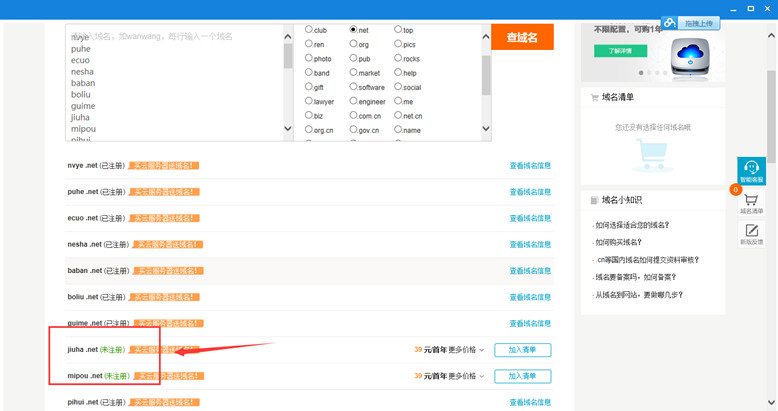Viewport: 778px width, 411px height.
Task: Click the orange 查域名 search button
Action: coord(522,37)
